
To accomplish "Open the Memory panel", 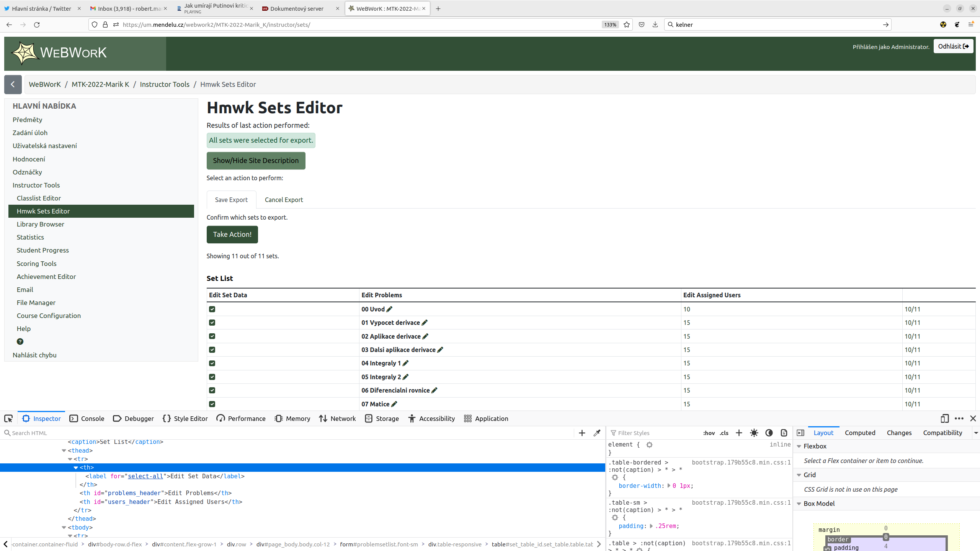I will (x=292, y=418).
